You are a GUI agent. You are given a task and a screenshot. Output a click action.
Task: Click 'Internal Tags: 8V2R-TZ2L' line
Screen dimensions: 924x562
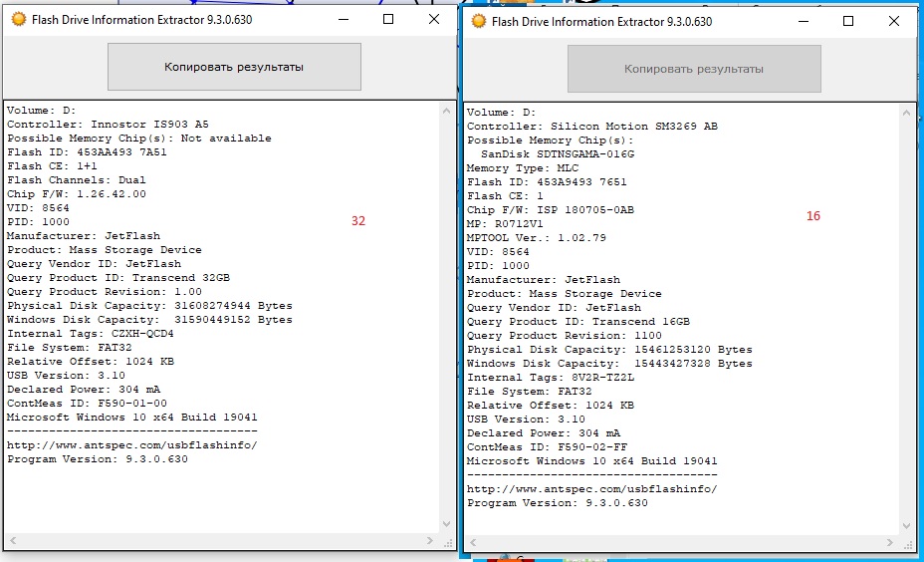click(551, 378)
